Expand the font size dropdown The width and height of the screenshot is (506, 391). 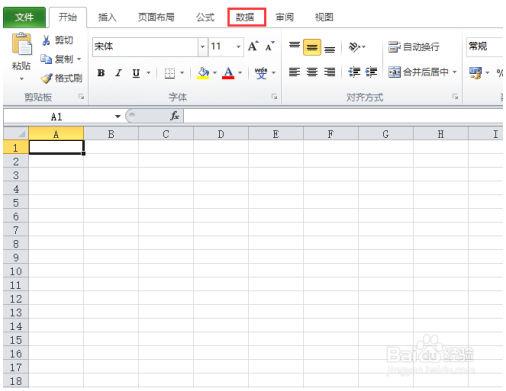click(x=238, y=46)
